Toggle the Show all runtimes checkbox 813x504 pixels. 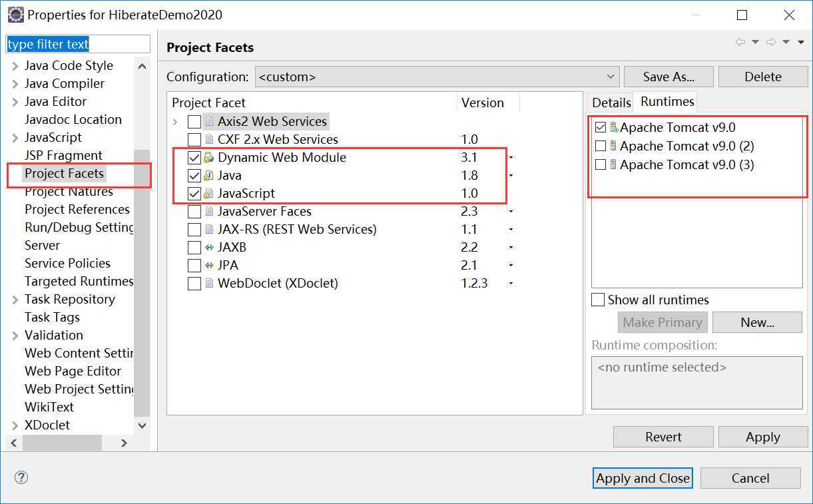pos(598,300)
